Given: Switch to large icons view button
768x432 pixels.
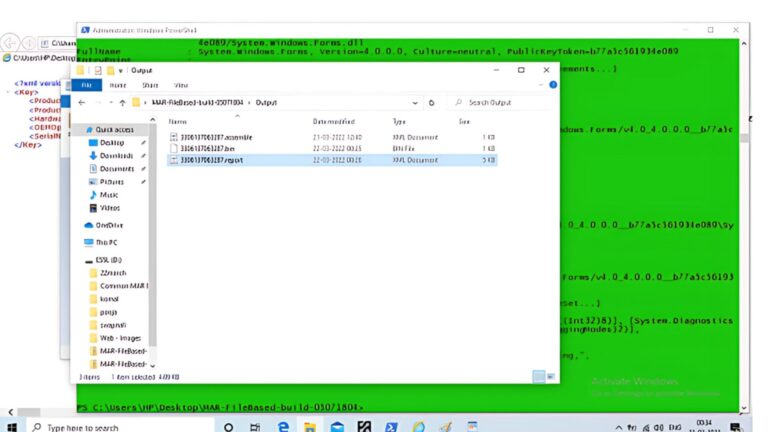Looking at the screenshot, I should point(551,376).
